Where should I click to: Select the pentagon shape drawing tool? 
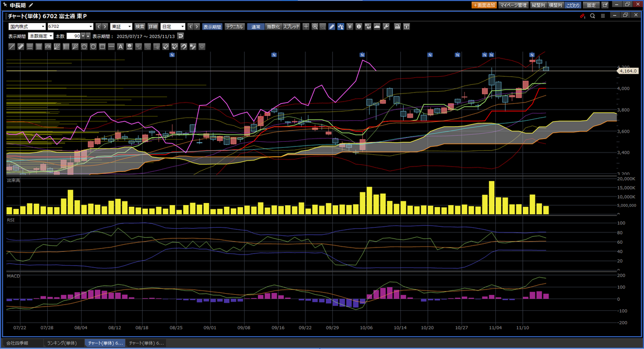click(x=84, y=46)
